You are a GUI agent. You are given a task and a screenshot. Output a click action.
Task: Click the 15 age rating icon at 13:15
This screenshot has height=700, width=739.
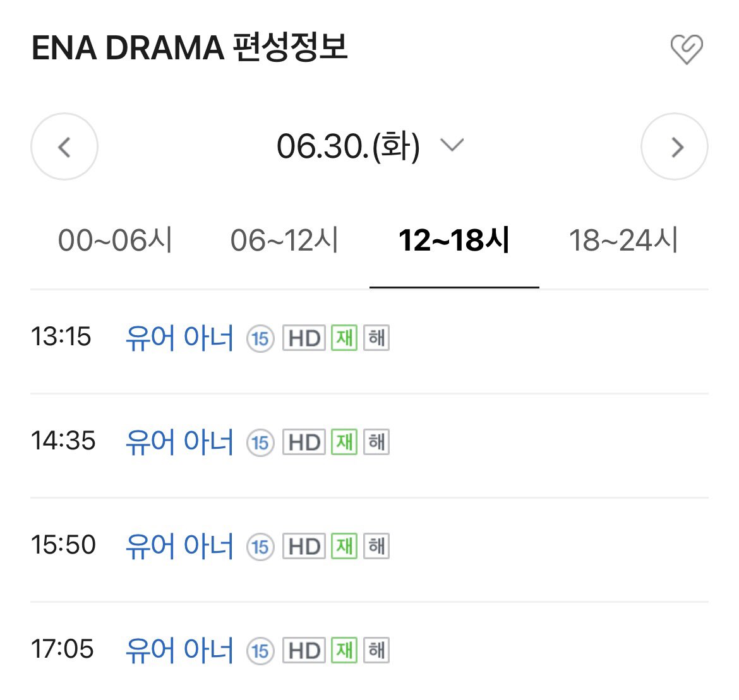pos(260,338)
